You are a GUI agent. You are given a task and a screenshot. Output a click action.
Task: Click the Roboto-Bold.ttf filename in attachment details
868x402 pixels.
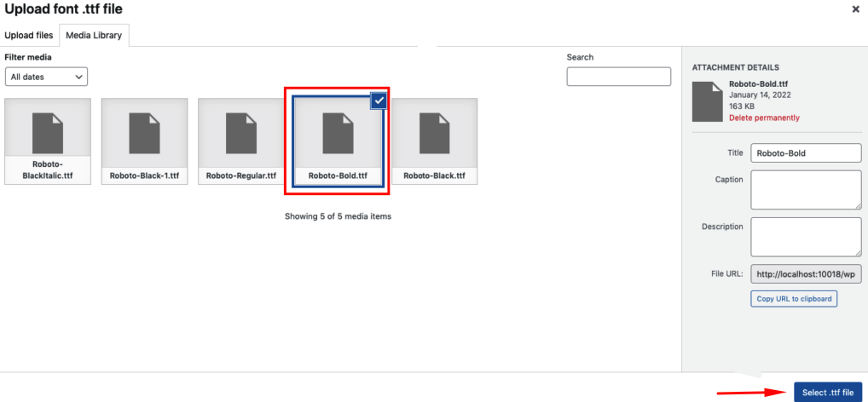point(758,84)
